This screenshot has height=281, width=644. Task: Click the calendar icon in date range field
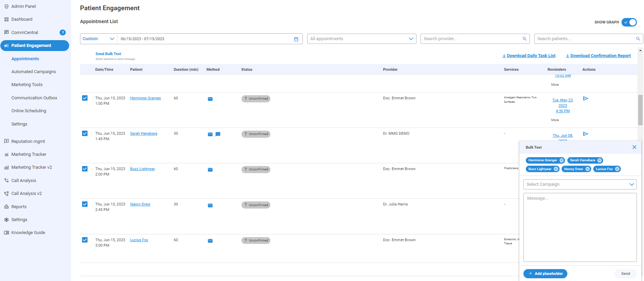[x=296, y=39]
